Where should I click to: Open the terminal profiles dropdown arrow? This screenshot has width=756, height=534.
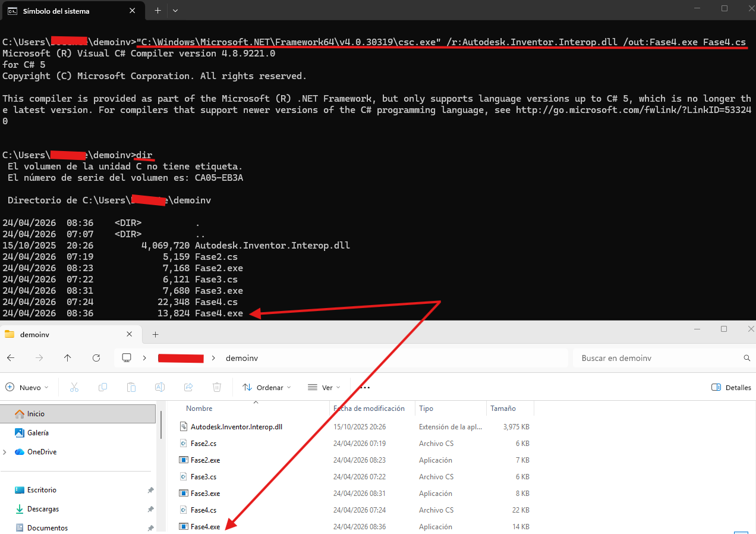pyautogui.click(x=175, y=11)
